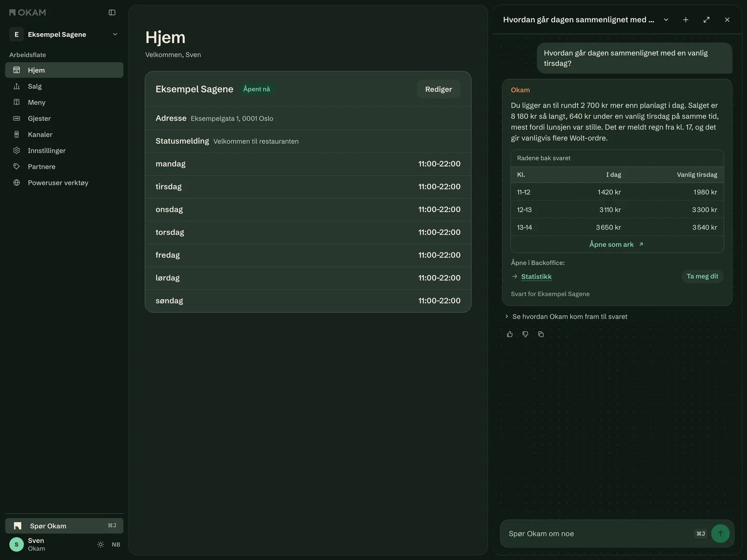The height and width of the screenshot is (560, 747).
Task: Click the Vanlig tirsdag column header
Action: (x=697, y=175)
